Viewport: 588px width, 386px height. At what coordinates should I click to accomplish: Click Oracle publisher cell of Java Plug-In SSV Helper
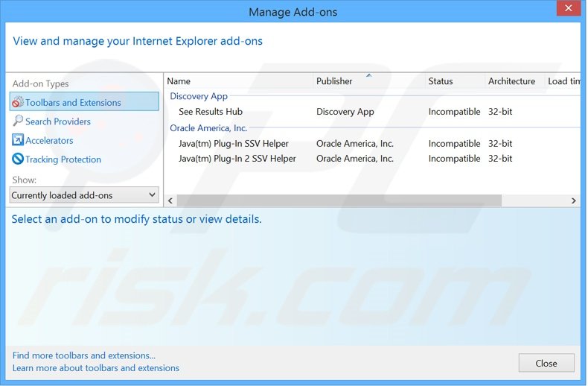pos(355,143)
